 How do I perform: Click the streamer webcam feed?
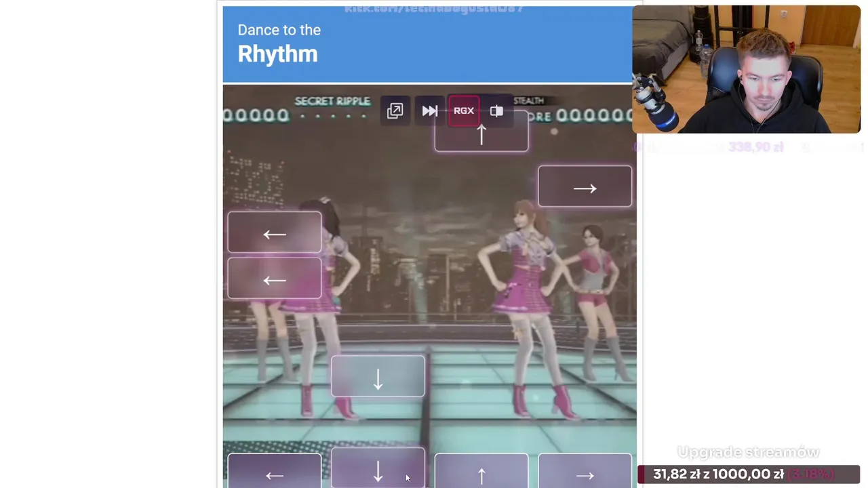pos(747,69)
